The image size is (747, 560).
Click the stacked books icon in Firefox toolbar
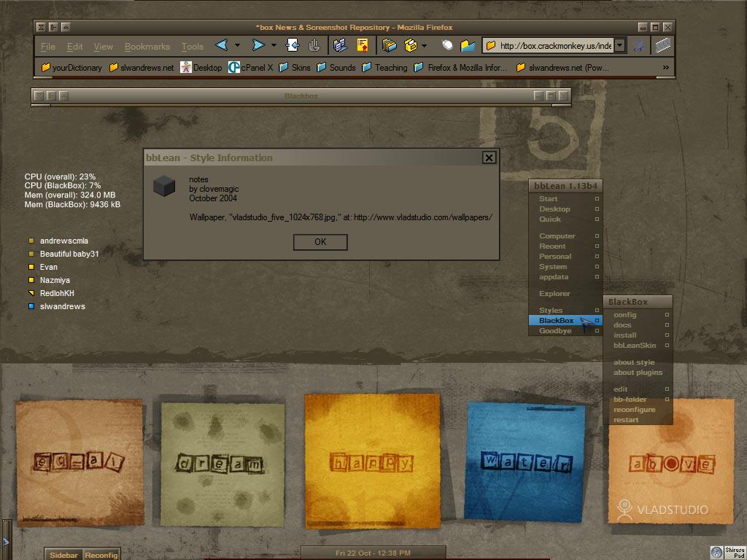pos(390,45)
